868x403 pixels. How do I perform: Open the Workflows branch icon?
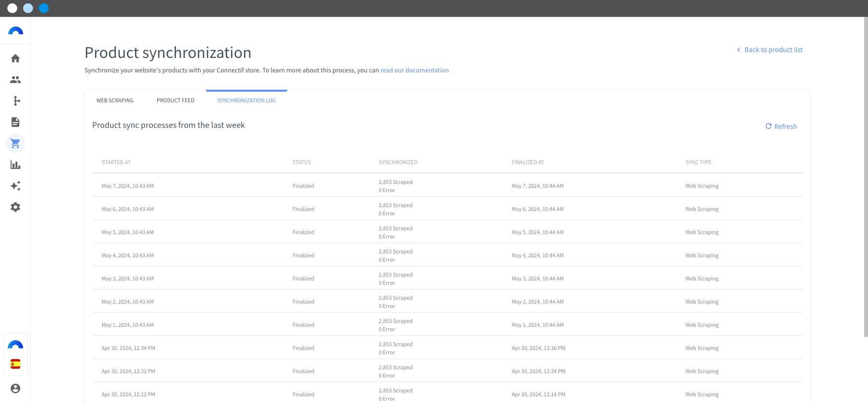point(17,101)
